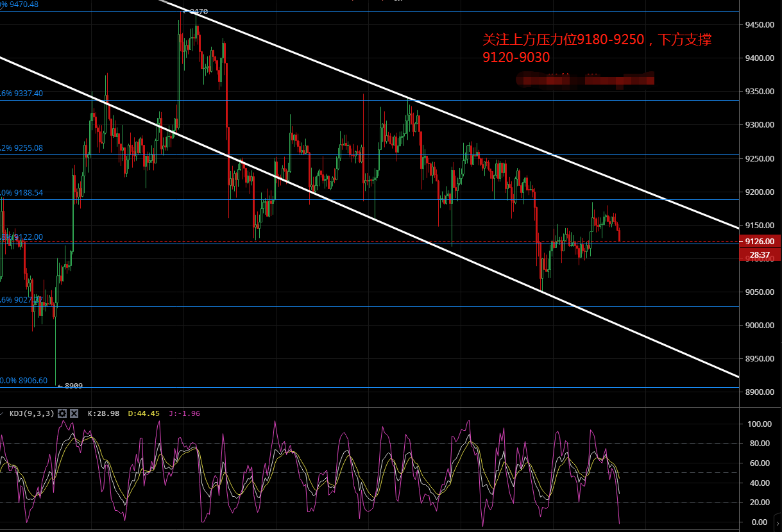The width and height of the screenshot is (782, 532).
Task: Click the yellow D:44.45 value readout
Action: point(144,413)
